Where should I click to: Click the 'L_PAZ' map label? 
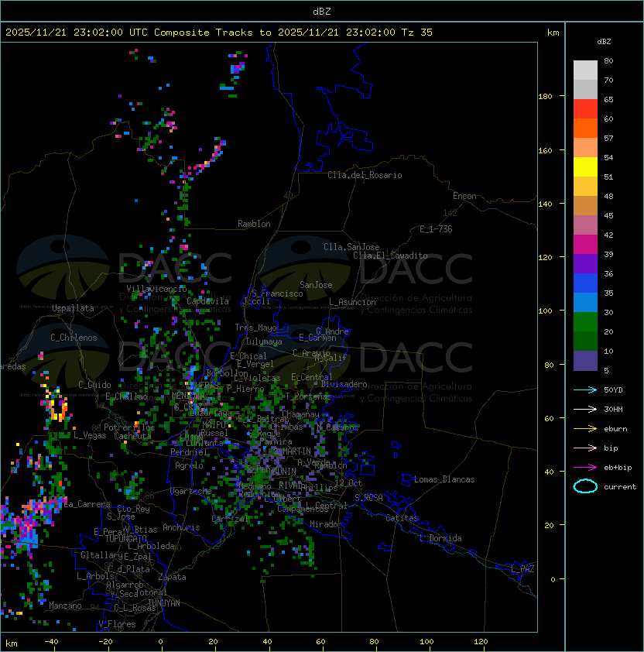(x=522, y=569)
